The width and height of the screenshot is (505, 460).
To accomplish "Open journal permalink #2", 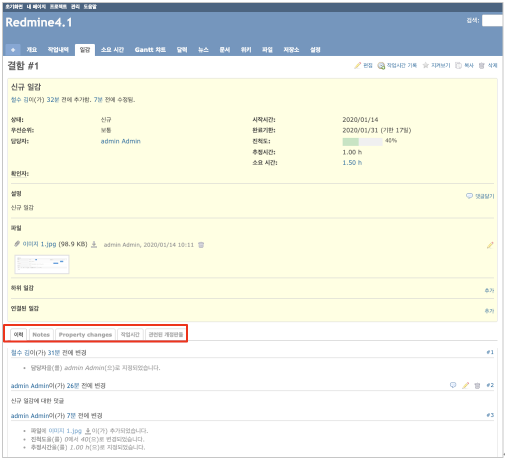I will click(490, 385).
